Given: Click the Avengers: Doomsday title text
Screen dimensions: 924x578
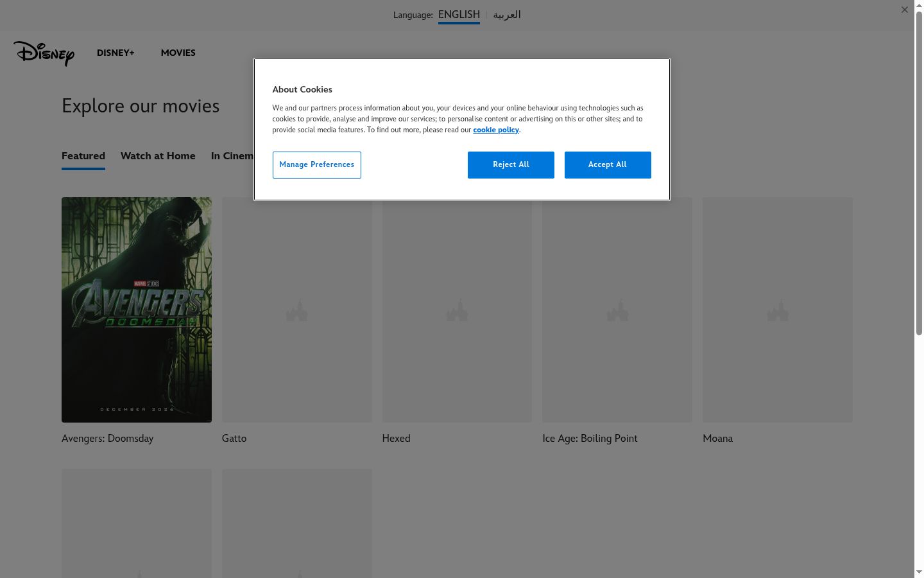Looking at the screenshot, I should [108, 439].
